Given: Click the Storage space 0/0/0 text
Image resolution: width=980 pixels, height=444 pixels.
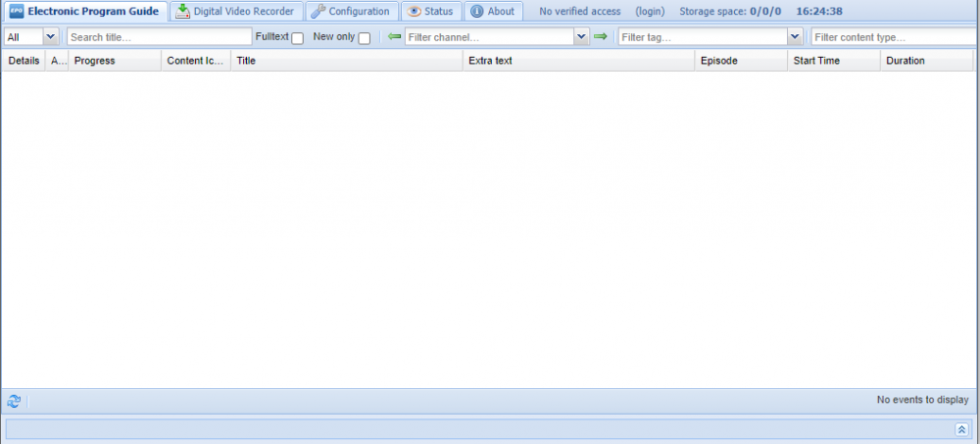Looking at the screenshot, I should click(x=730, y=11).
